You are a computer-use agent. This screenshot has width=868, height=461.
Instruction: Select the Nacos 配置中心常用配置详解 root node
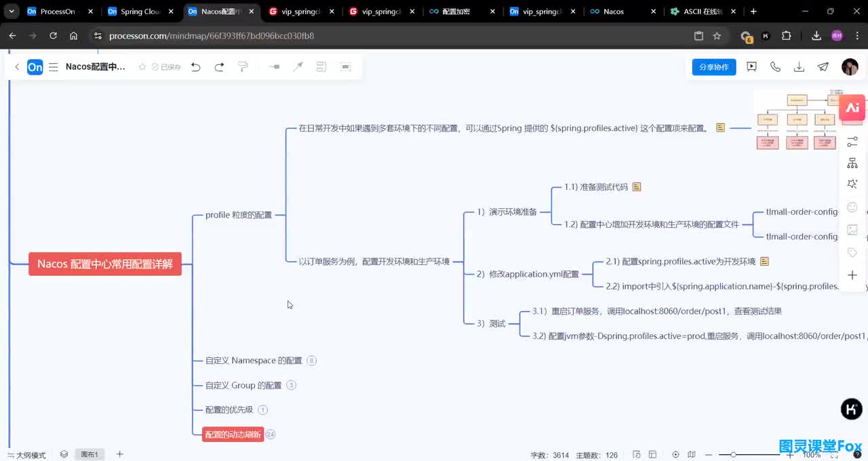105,264
